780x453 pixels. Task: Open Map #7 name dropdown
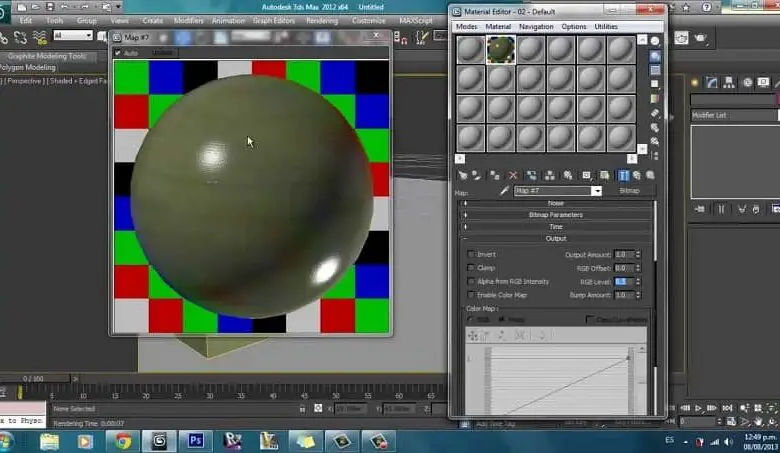pos(596,191)
